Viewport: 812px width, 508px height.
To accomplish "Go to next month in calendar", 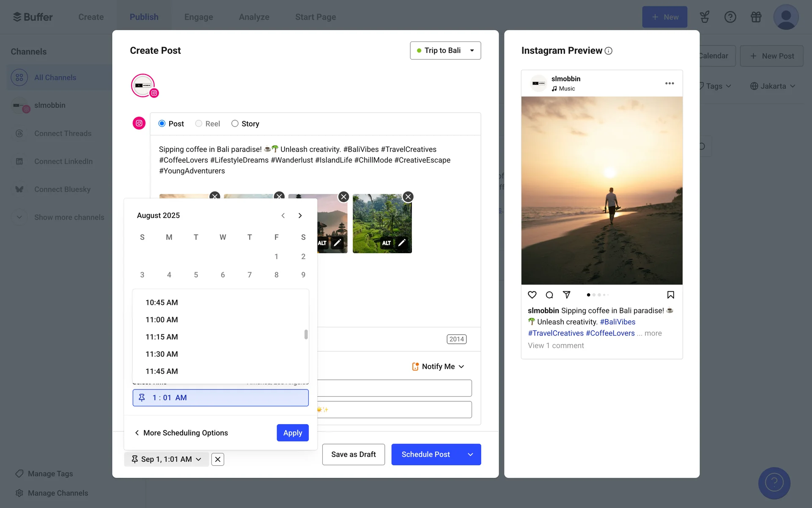I will pos(300,215).
